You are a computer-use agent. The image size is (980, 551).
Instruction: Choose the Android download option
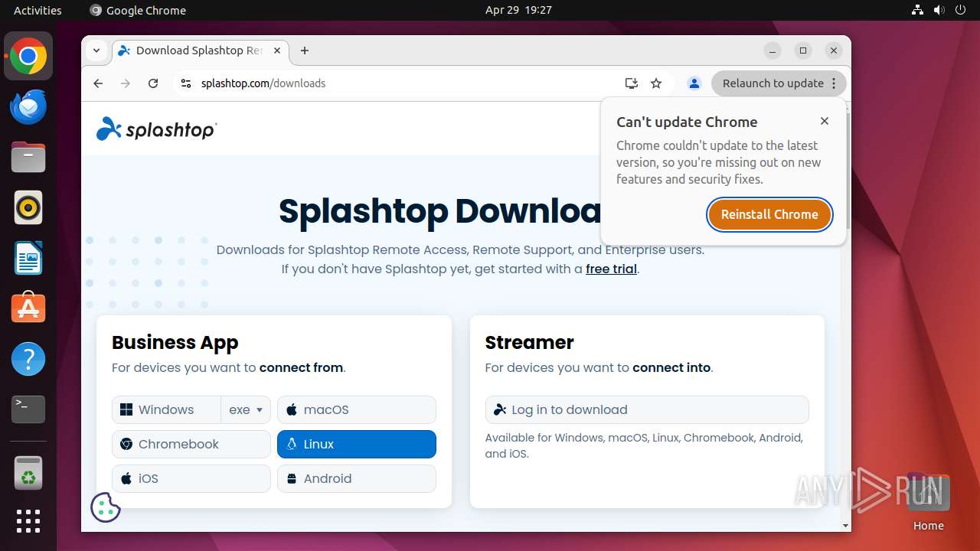pyautogui.click(x=357, y=478)
